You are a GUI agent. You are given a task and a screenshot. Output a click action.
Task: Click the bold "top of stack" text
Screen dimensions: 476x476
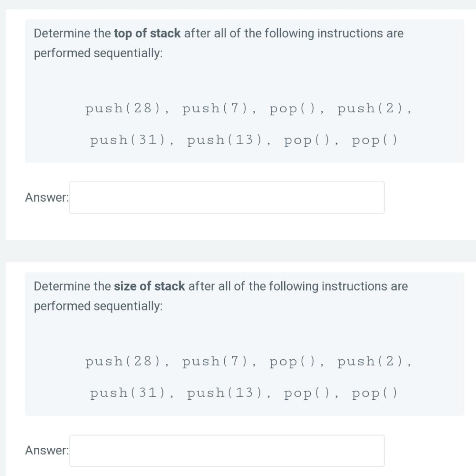[147, 33]
